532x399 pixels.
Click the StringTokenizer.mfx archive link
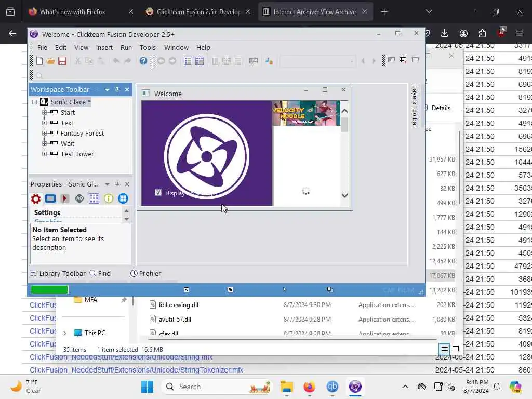point(136,370)
